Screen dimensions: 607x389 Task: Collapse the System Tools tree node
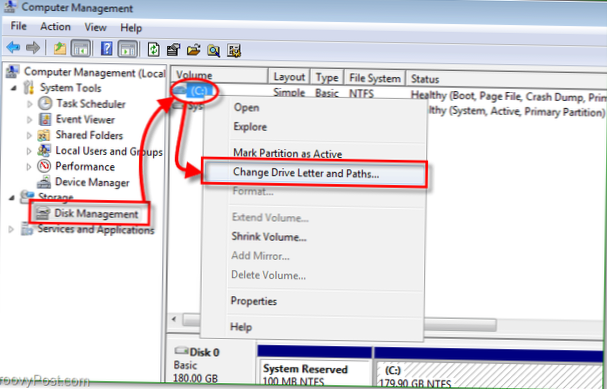coord(14,88)
